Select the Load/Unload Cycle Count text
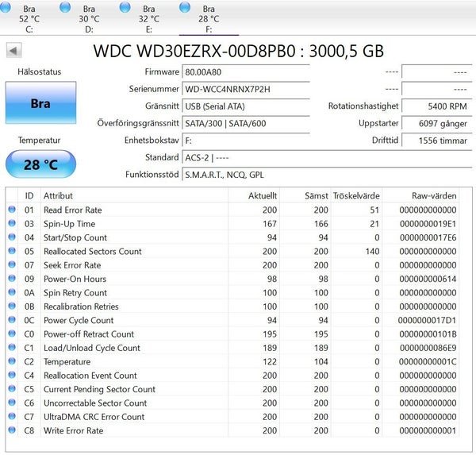Screen dimensions: 476x455 (92, 348)
